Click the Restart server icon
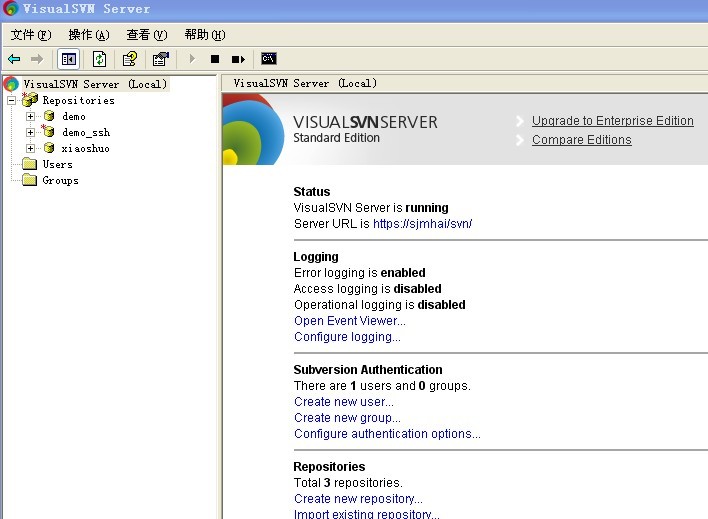708x519 pixels. click(238, 59)
